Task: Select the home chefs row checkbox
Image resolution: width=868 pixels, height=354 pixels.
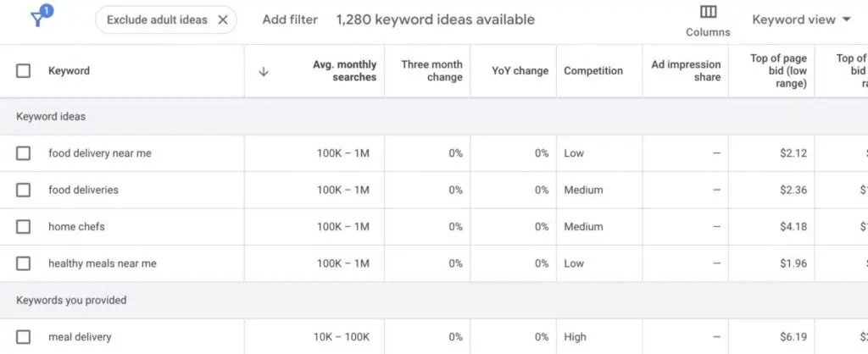Action: (x=24, y=227)
